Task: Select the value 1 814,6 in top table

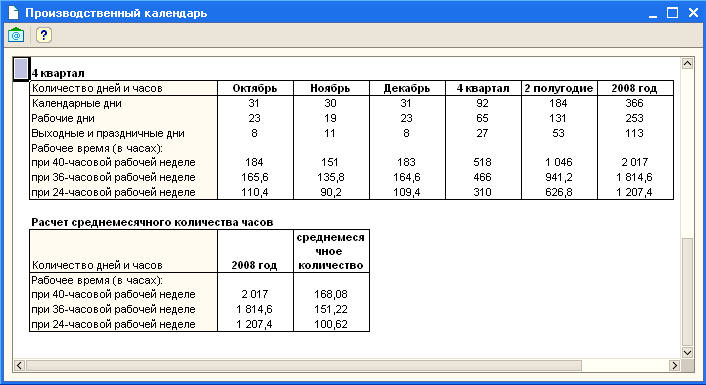Action: click(634, 177)
